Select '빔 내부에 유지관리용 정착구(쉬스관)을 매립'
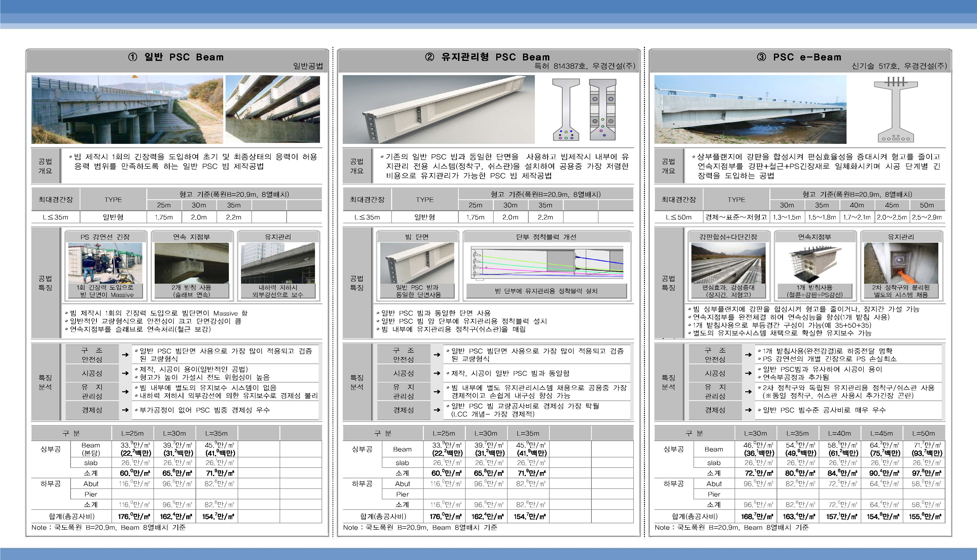The image size is (977, 560). [x=454, y=329]
